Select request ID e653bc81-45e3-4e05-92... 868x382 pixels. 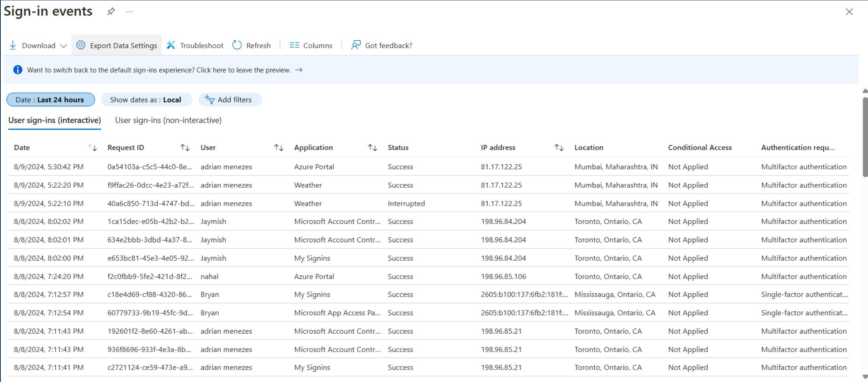pos(151,258)
